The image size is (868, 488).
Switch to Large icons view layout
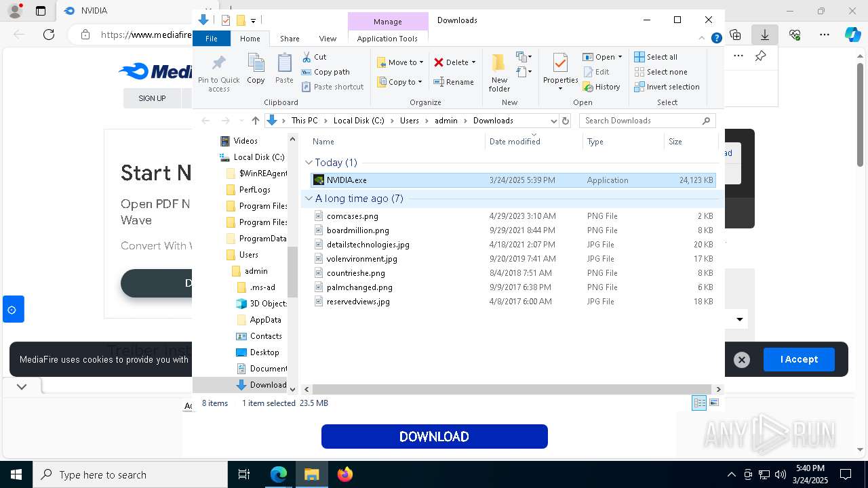714,403
